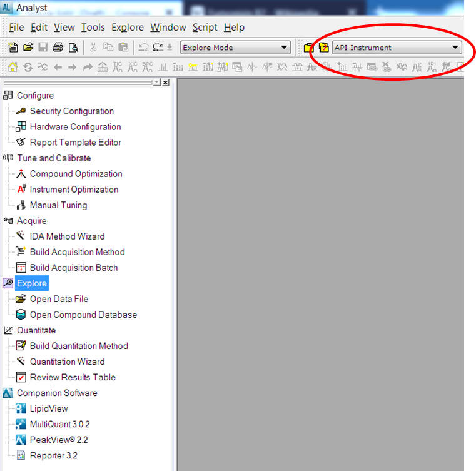Click the Print Preview icon
476x471 pixels.
coord(73,48)
